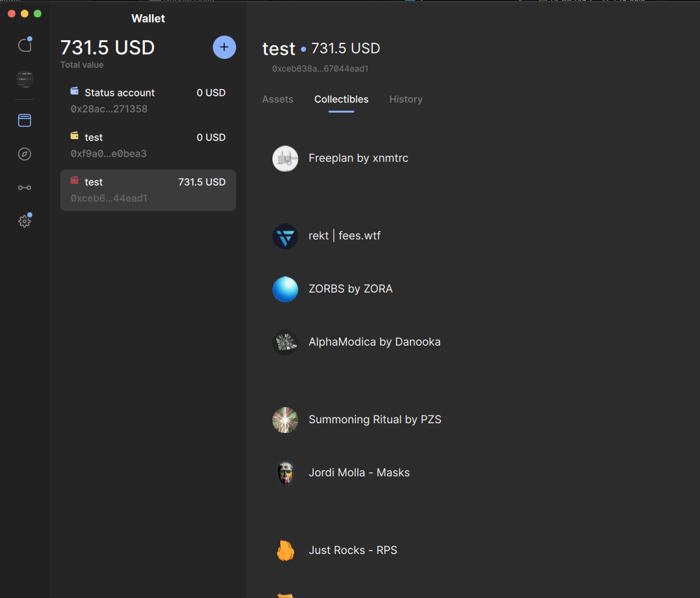Click the yellow test wallet icon

(74, 136)
